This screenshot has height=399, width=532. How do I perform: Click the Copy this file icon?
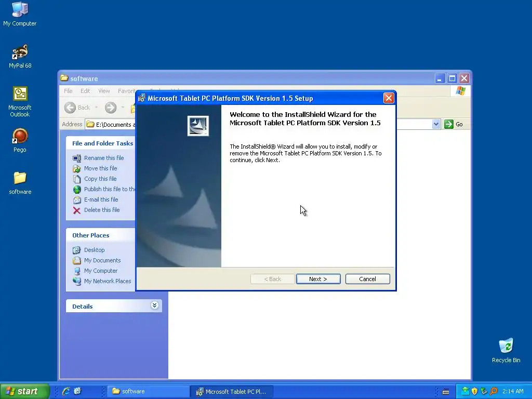77,179
